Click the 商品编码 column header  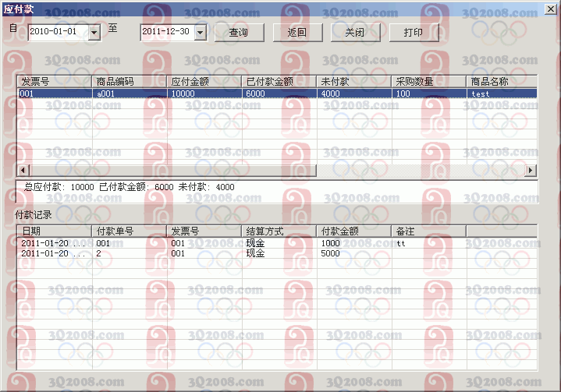[x=130, y=82]
